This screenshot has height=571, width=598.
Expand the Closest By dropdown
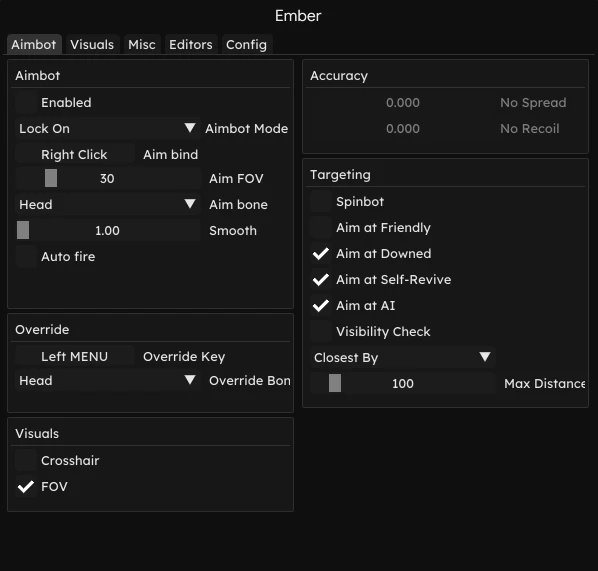pyautogui.click(x=403, y=357)
